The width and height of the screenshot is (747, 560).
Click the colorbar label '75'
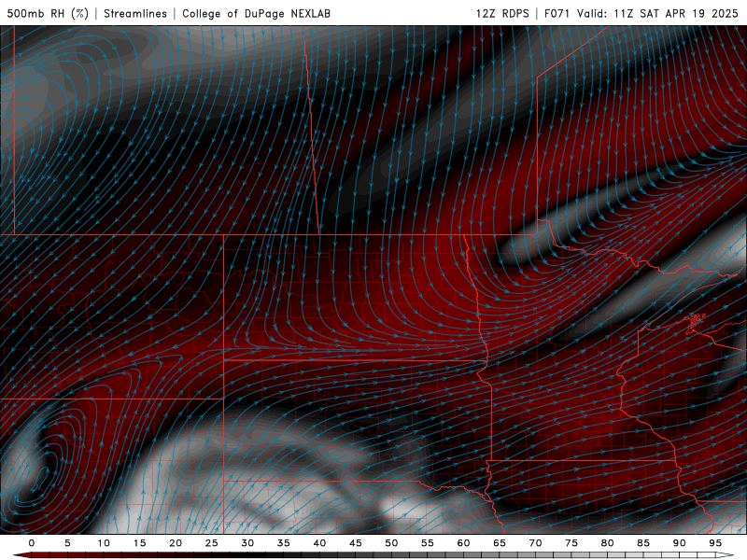pyautogui.click(x=571, y=543)
